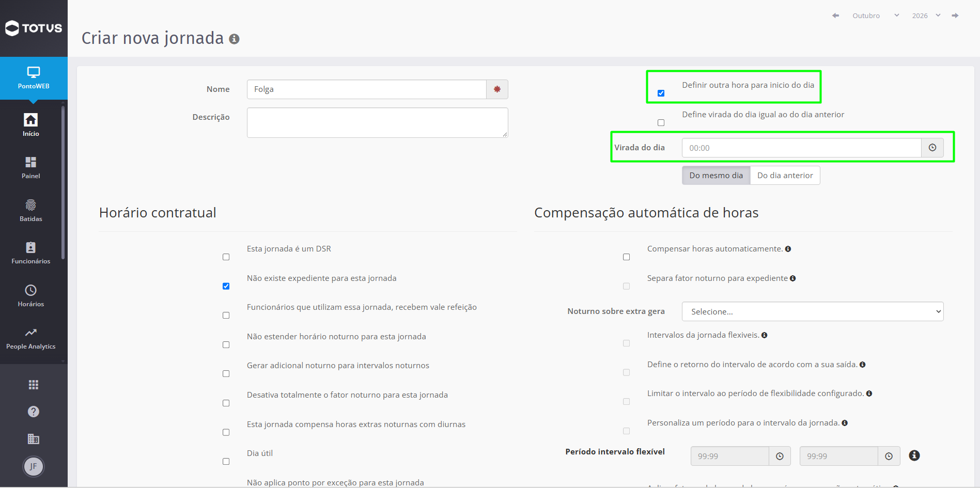
Task: Open the 2026 year dropdown
Action: point(926,15)
